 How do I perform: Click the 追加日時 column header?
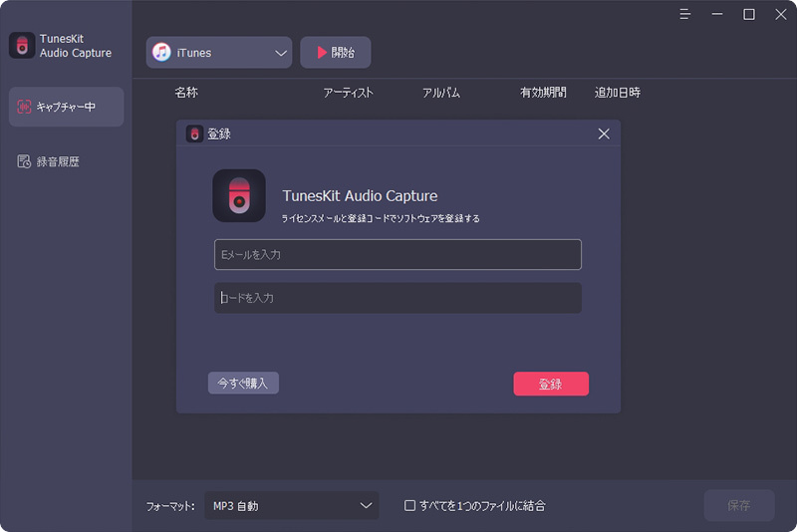[x=617, y=93]
